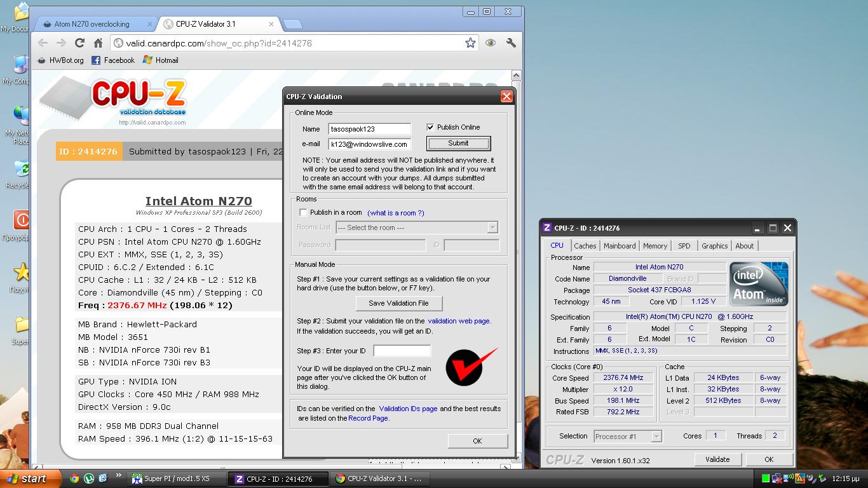Screen dimensions: 868x488
Task: Reload the CPU-Z Validator page
Action: (79, 43)
